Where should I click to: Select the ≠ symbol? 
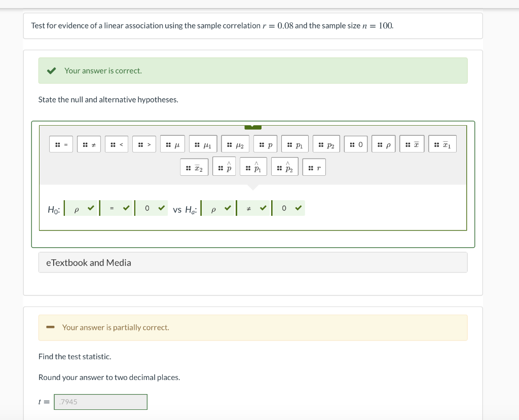(89, 144)
